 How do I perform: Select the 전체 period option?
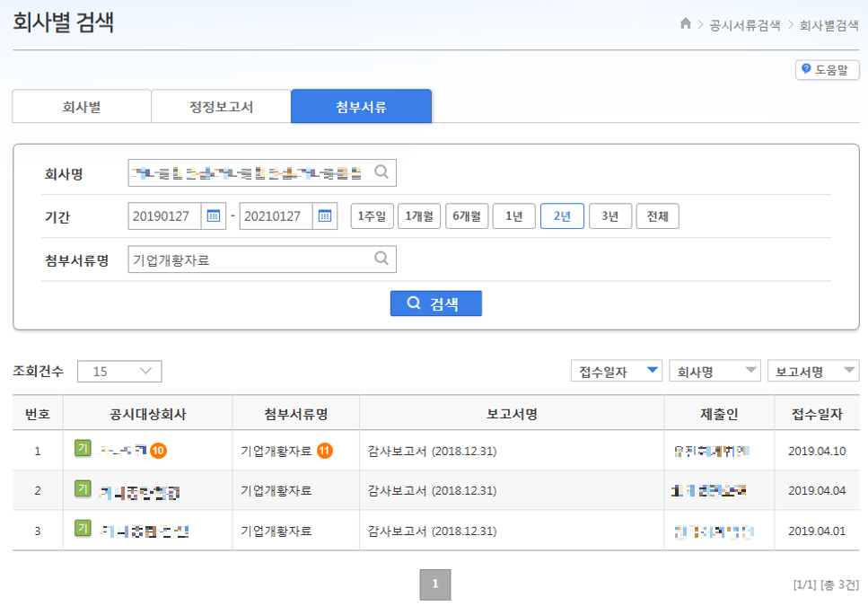click(657, 215)
